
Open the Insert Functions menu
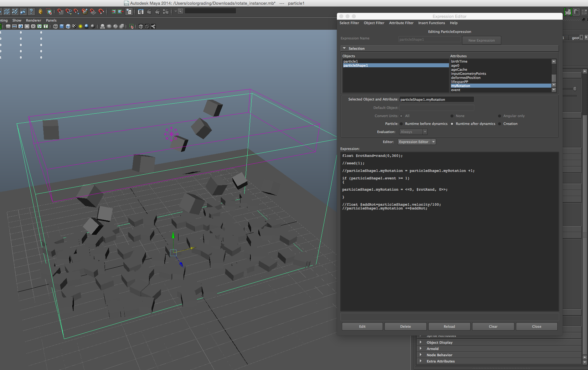(431, 23)
